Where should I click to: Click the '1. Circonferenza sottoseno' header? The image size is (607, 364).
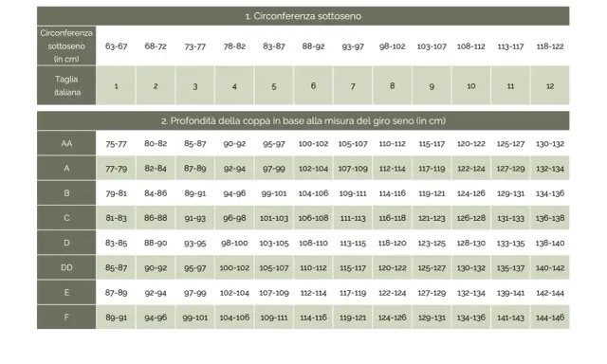[x=303, y=16]
